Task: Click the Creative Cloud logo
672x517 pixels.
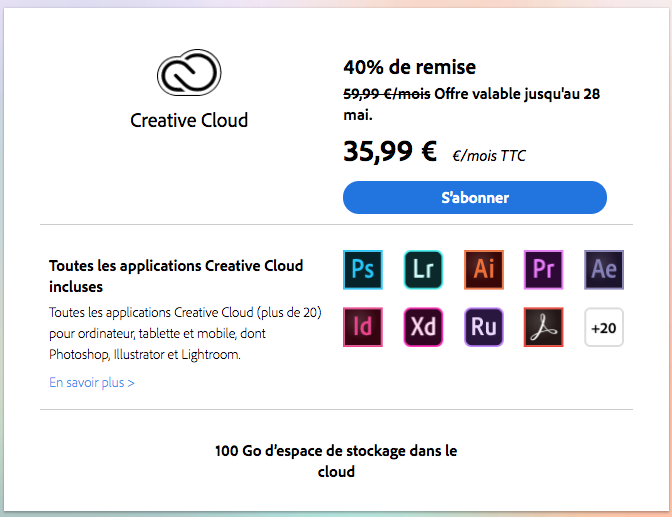Action: point(189,72)
